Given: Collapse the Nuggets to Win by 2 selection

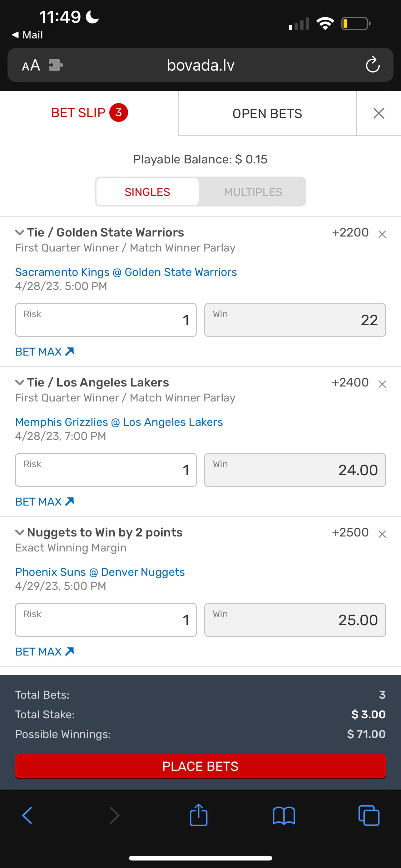Looking at the screenshot, I should point(20,532).
